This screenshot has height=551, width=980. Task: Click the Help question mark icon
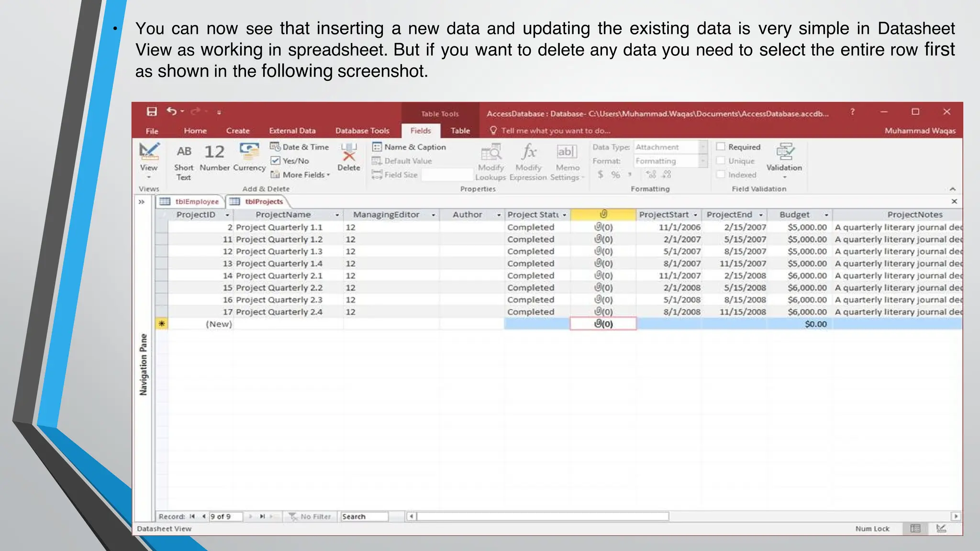(x=852, y=111)
